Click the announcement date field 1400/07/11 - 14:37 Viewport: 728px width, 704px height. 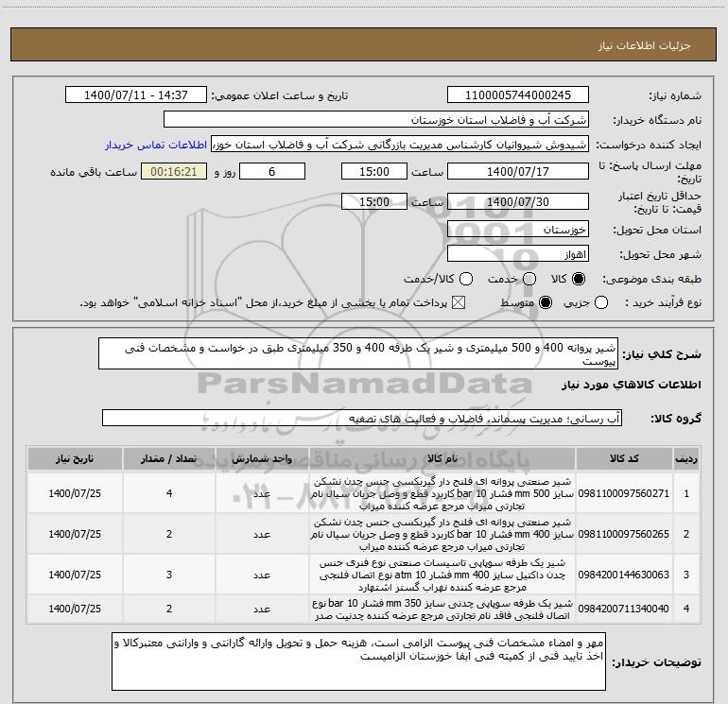136,95
